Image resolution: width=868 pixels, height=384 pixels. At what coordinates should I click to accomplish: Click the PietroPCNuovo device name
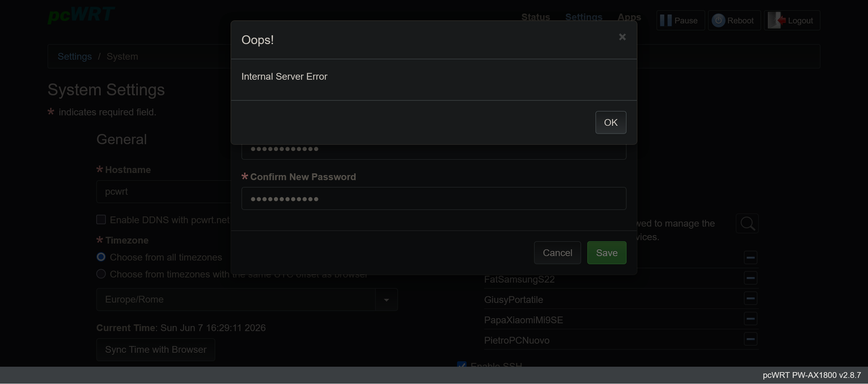(516, 341)
